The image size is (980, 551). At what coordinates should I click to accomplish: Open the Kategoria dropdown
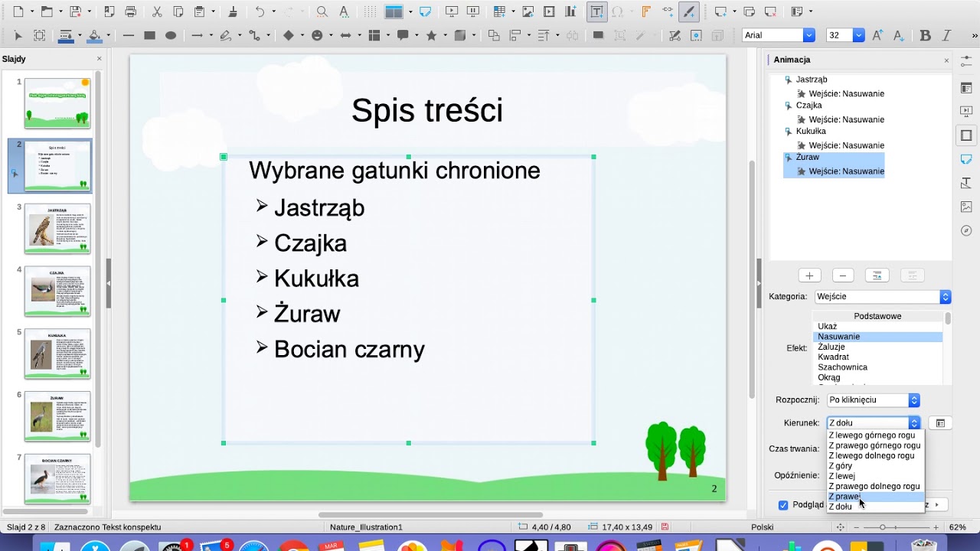pos(883,297)
